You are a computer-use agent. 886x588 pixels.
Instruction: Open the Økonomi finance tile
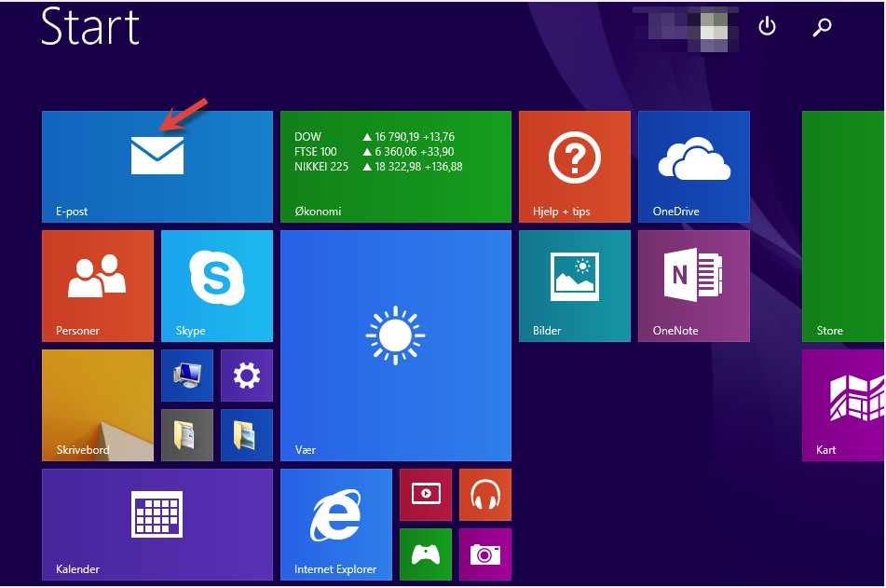396,167
